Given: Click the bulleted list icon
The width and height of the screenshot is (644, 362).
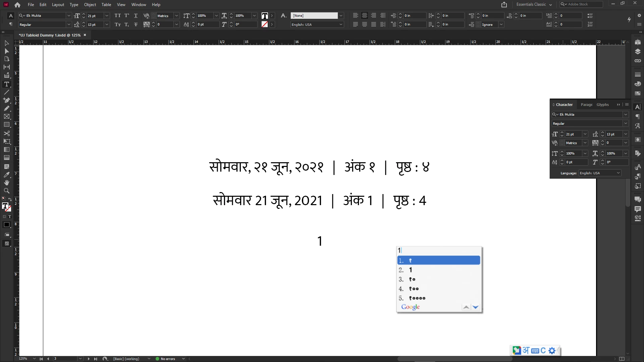Looking at the screenshot, I should (590, 16).
